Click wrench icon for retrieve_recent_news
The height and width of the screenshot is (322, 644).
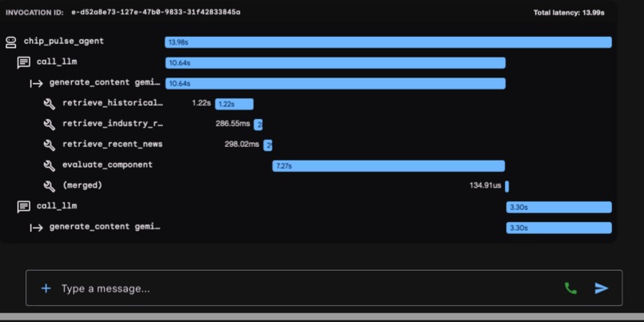(x=50, y=145)
